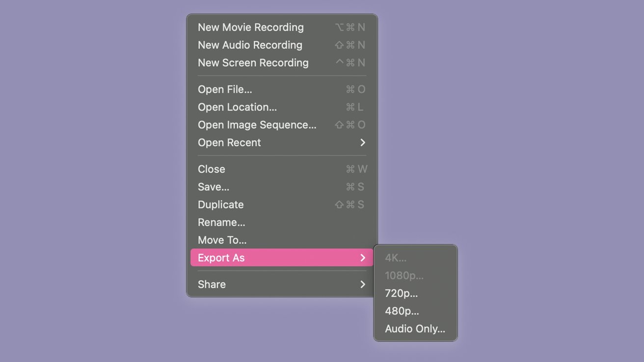Viewport: 644px width, 362px height.
Task: Choose Audio Only... export
Action: coord(415,329)
